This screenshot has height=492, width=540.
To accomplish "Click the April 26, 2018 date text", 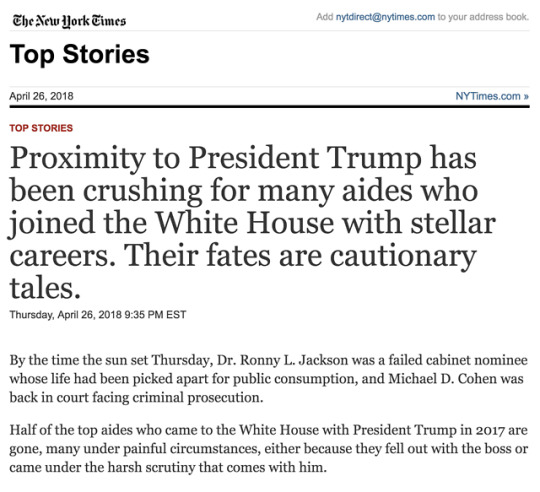I will [x=41, y=96].
